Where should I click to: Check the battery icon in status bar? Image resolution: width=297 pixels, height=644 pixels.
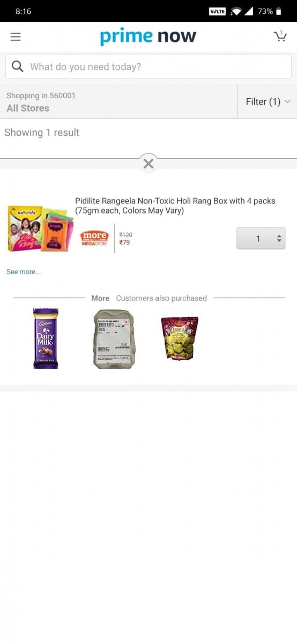click(x=279, y=11)
